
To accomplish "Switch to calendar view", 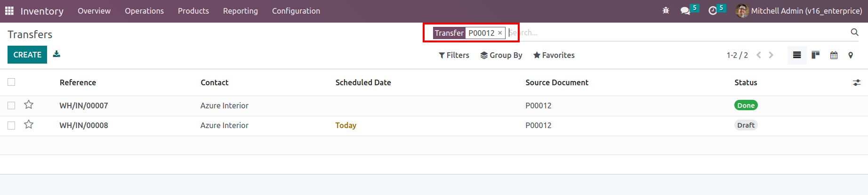I will click(834, 55).
